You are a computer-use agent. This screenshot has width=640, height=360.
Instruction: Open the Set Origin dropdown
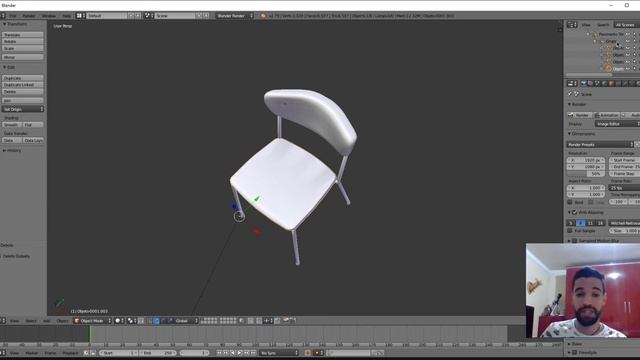(22, 109)
